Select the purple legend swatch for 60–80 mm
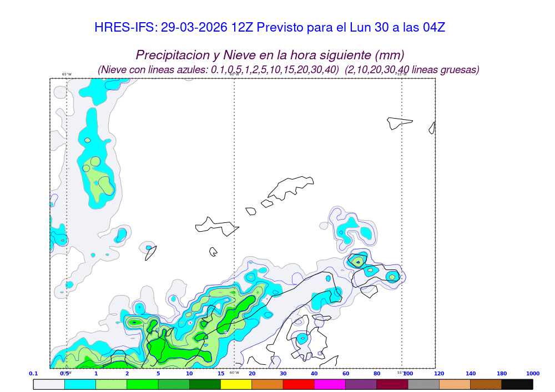The image size is (555, 392). [361, 384]
